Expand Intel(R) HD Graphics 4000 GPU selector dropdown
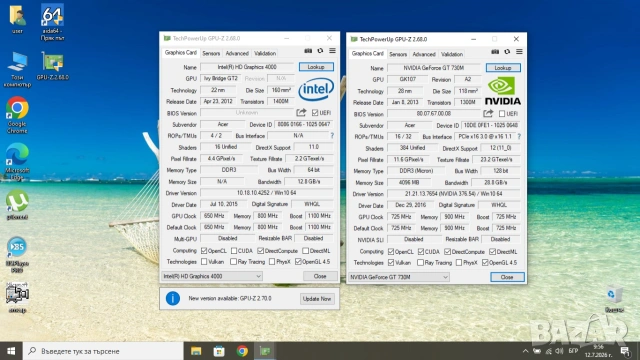This screenshot has width=640, height=360. pyautogui.click(x=212, y=276)
